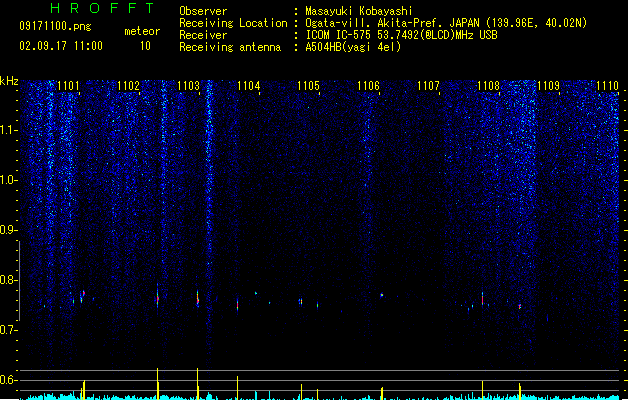629x400 pixels.
Task: Click the 1104 time marker
Action: pyautogui.click(x=248, y=86)
